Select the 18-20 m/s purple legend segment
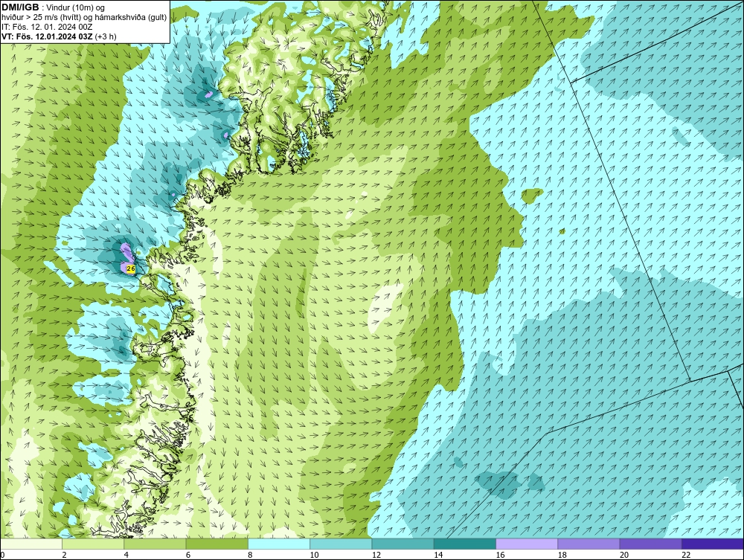 point(589,544)
